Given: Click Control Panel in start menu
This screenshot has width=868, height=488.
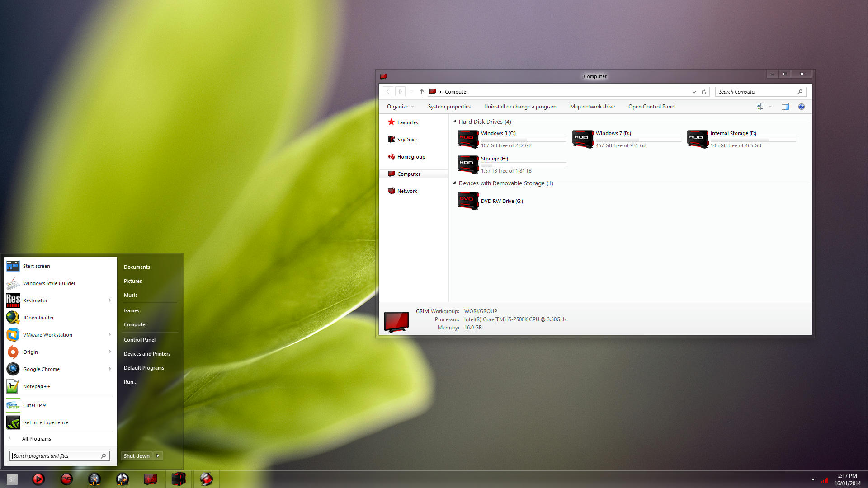Looking at the screenshot, I should tap(139, 340).
